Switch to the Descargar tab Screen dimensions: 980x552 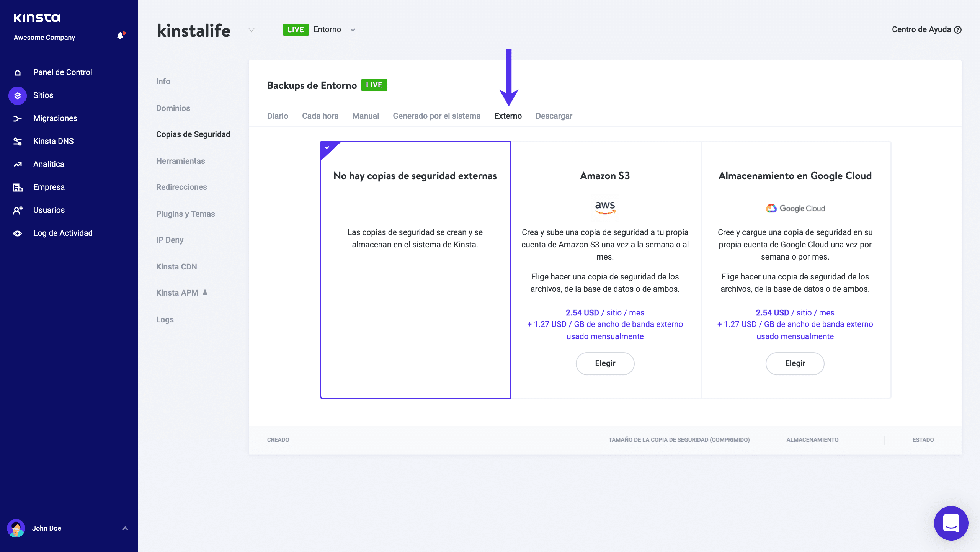554,116
